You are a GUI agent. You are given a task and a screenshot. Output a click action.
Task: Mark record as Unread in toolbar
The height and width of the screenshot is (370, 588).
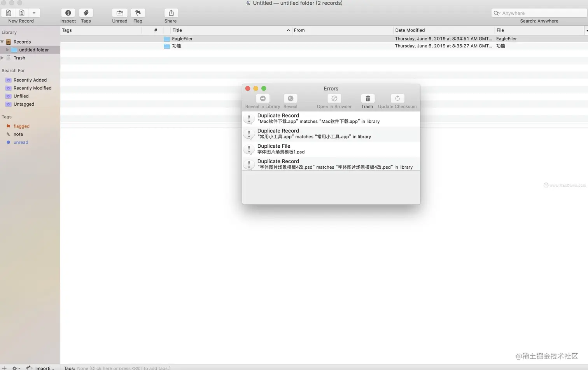pos(120,13)
